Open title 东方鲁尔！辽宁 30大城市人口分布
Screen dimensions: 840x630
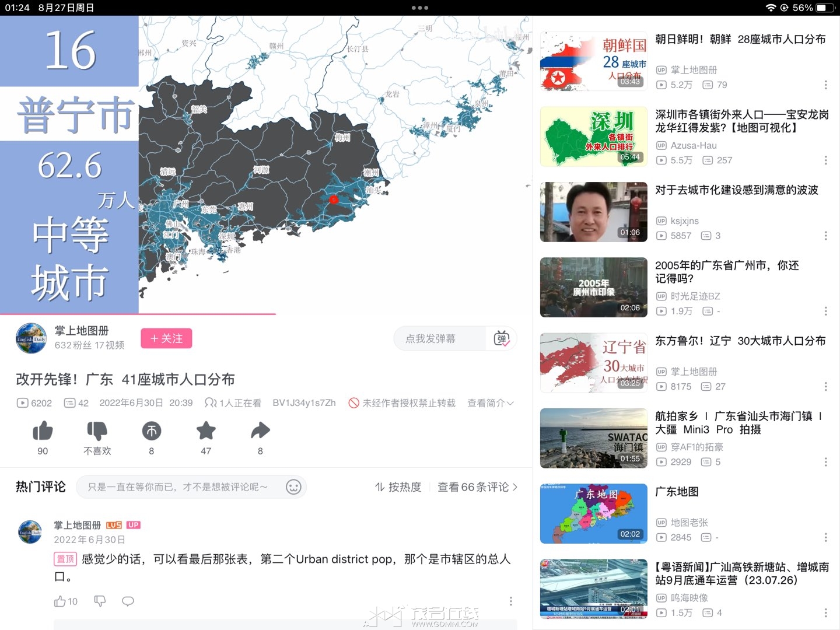[740, 341]
